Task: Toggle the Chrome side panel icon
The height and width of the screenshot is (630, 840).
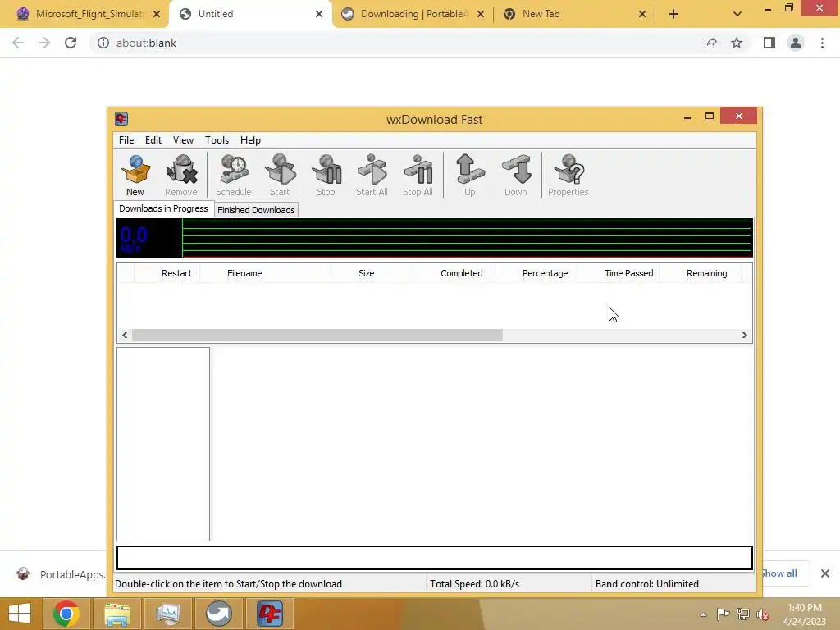Action: pyautogui.click(x=769, y=43)
